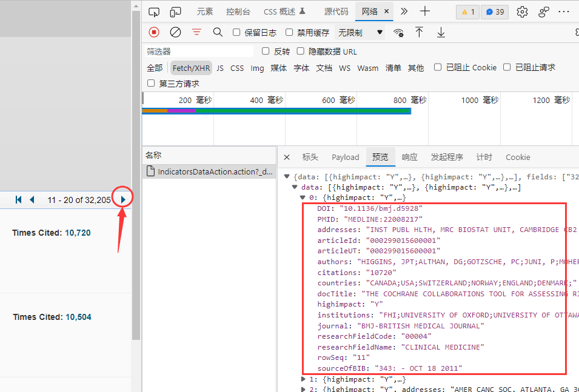Open 标头 details tab

pos(310,158)
